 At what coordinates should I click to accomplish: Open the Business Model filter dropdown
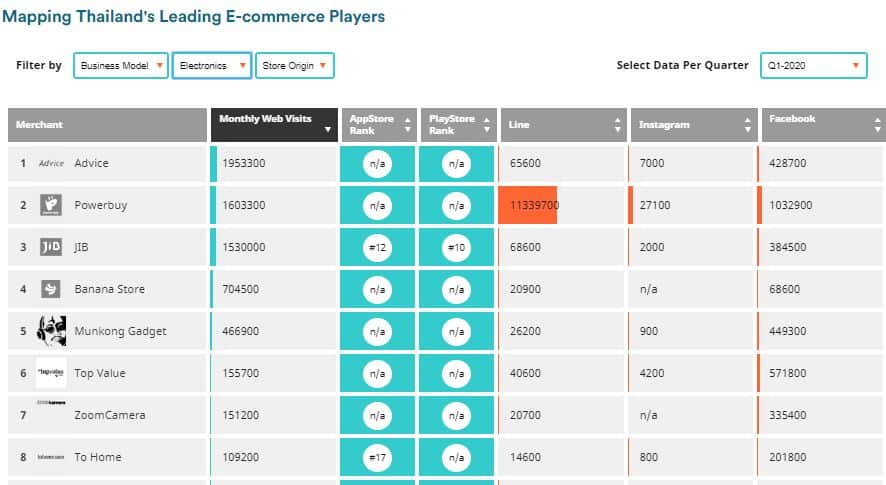point(120,66)
